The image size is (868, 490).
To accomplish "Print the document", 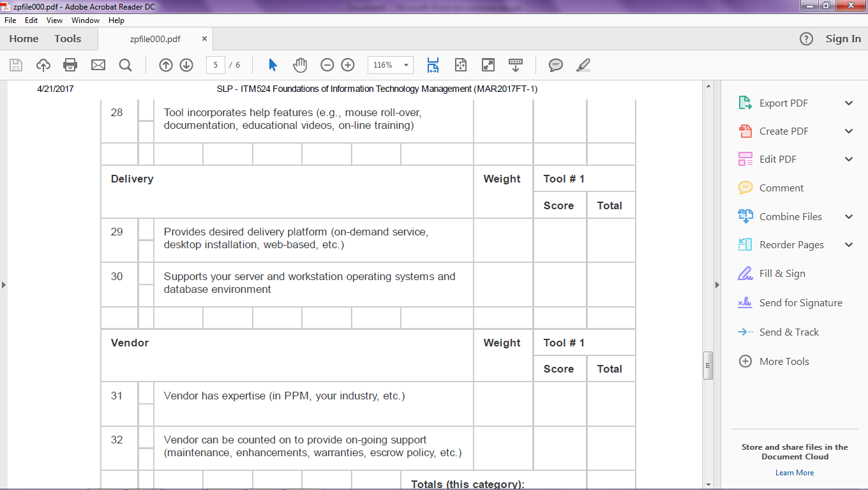I will (x=70, y=64).
